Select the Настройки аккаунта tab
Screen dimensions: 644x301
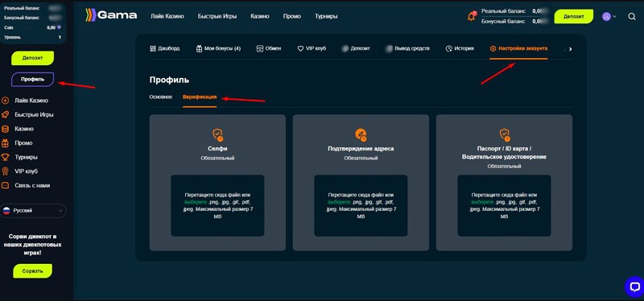coord(518,48)
